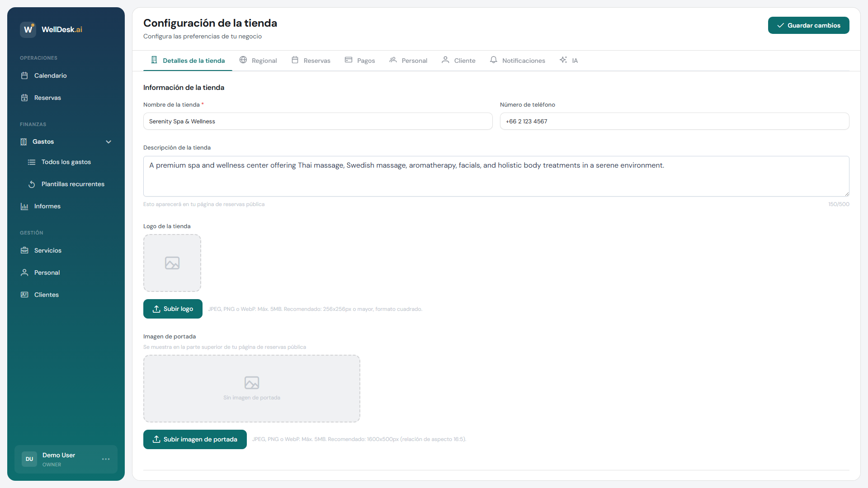
Task: Select the Reservas icon in the sidebar
Action: pyautogui.click(x=25, y=98)
